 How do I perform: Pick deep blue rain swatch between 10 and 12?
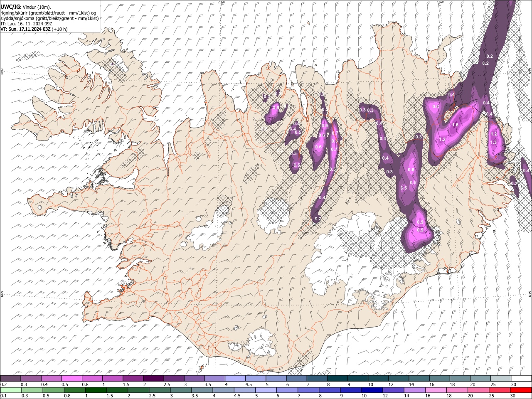372,390
